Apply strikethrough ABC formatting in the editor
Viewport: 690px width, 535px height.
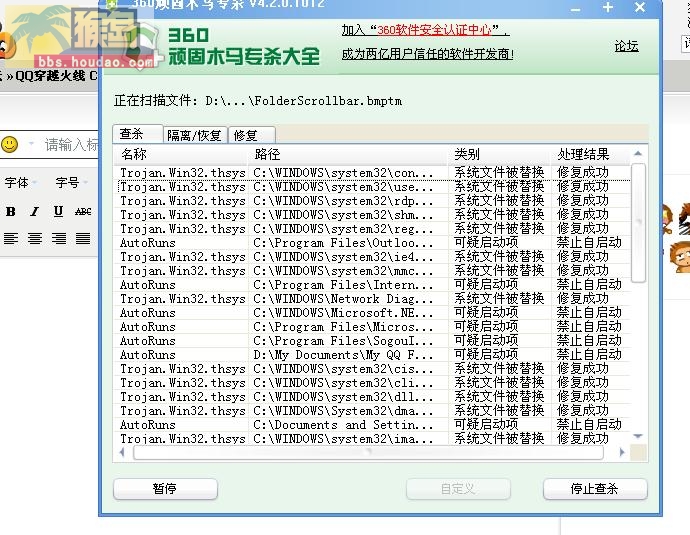(83, 212)
